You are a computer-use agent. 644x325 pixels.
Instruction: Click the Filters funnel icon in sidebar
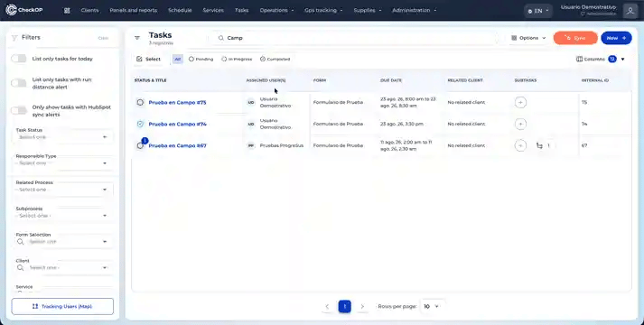pyautogui.click(x=14, y=38)
